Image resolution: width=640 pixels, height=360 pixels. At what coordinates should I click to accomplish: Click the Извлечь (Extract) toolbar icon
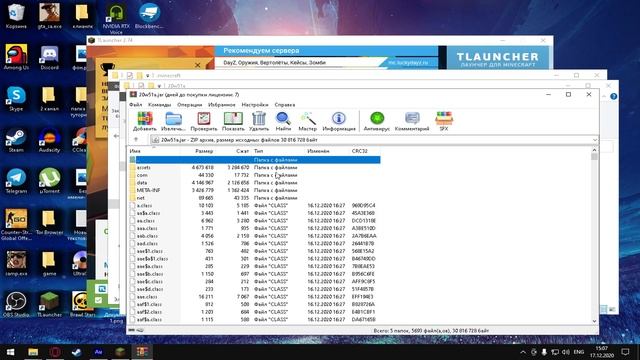click(x=173, y=121)
